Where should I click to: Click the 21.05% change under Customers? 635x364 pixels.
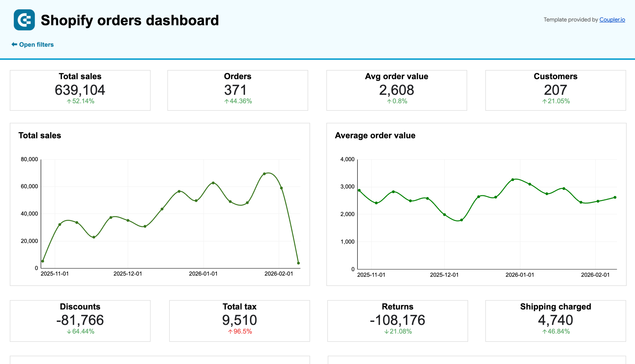[x=556, y=101]
